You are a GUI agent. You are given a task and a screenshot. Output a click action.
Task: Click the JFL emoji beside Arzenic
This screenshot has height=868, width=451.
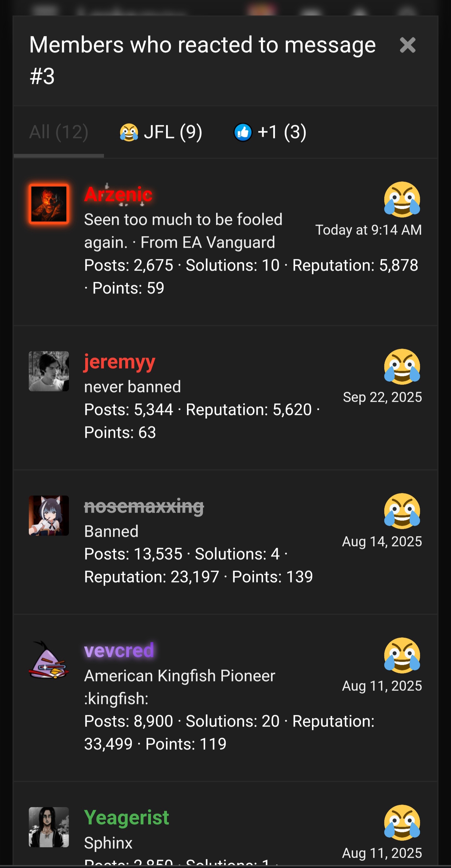[402, 199]
